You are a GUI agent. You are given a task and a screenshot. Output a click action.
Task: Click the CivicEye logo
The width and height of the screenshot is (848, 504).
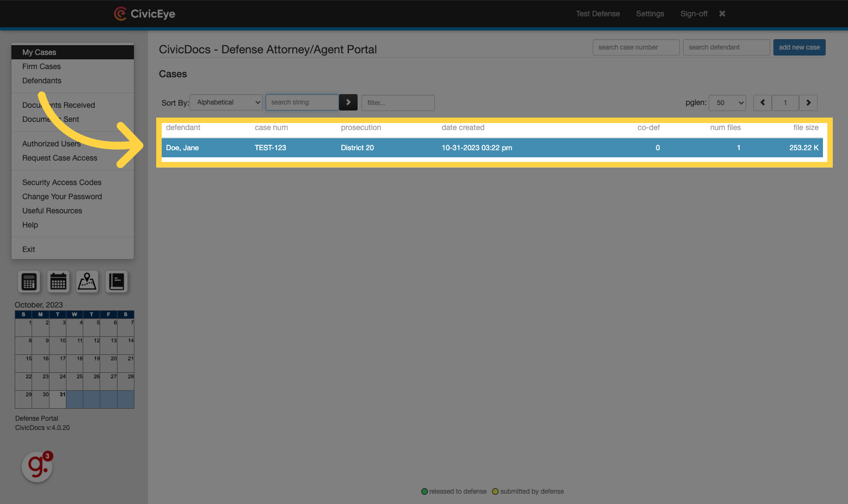pos(145,14)
